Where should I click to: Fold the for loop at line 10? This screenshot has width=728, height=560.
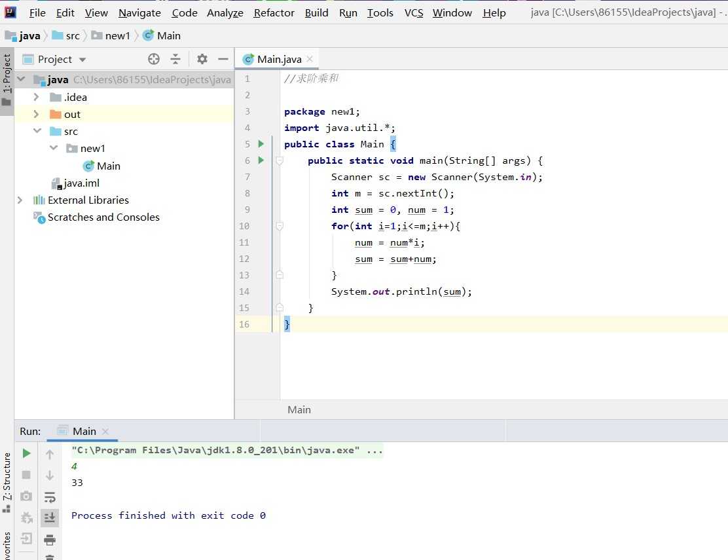point(280,226)
